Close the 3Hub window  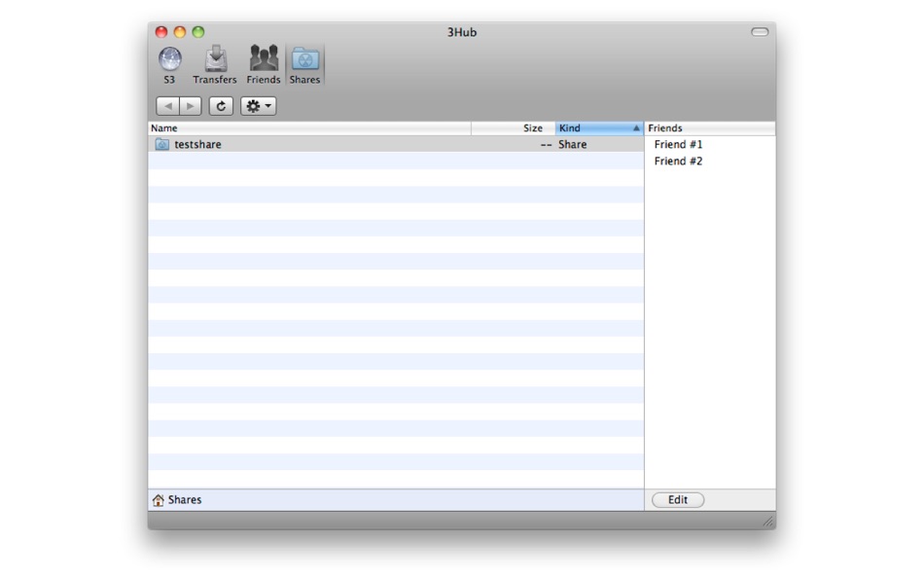[161, 32]
